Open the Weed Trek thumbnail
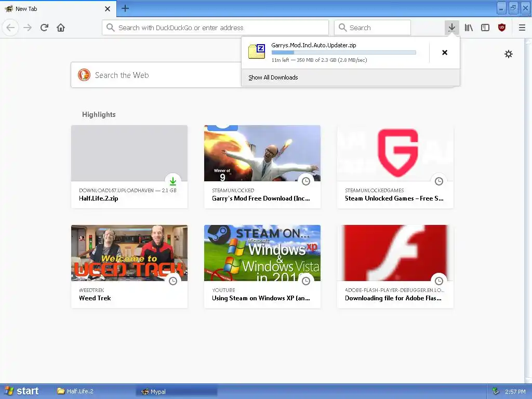 pyautogui.click(x=129, y=253)
